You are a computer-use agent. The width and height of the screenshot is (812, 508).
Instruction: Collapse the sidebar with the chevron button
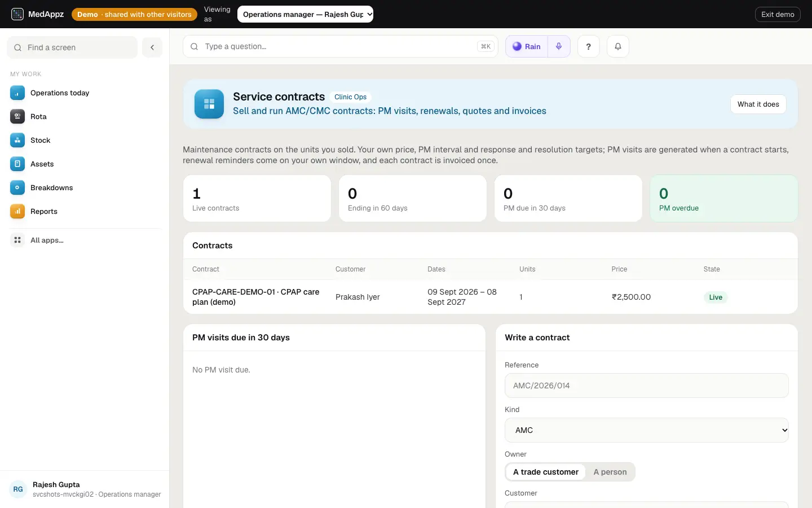tap(152, 47)
